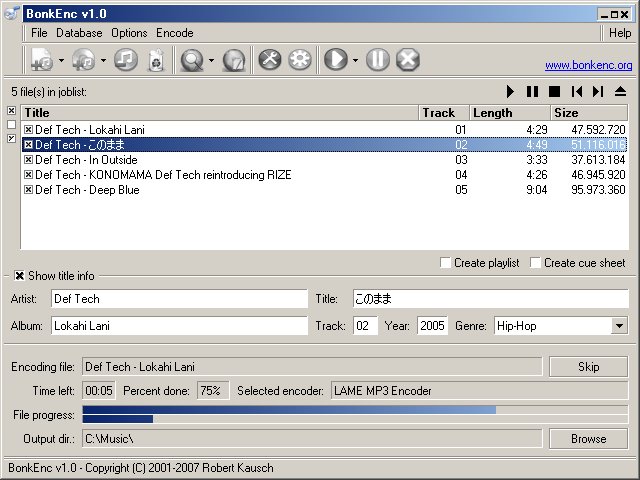Click the Year field showing 2005

(432, 326)
